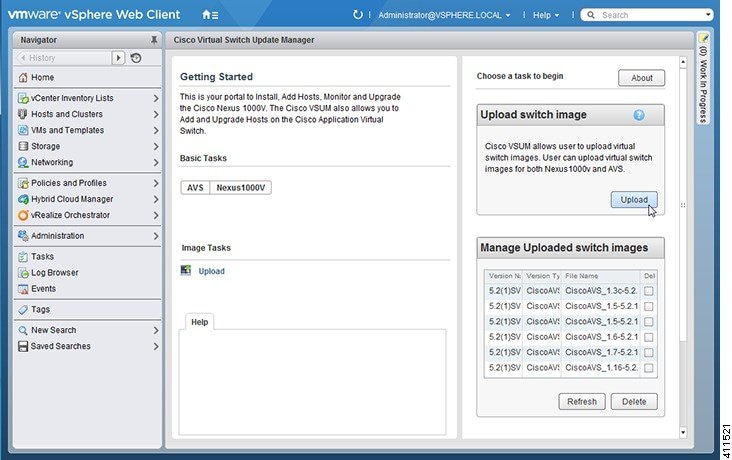This screenshot has width=732, height=460.
Task: Click the Log Browser icon
Action: tap(23, 273)
